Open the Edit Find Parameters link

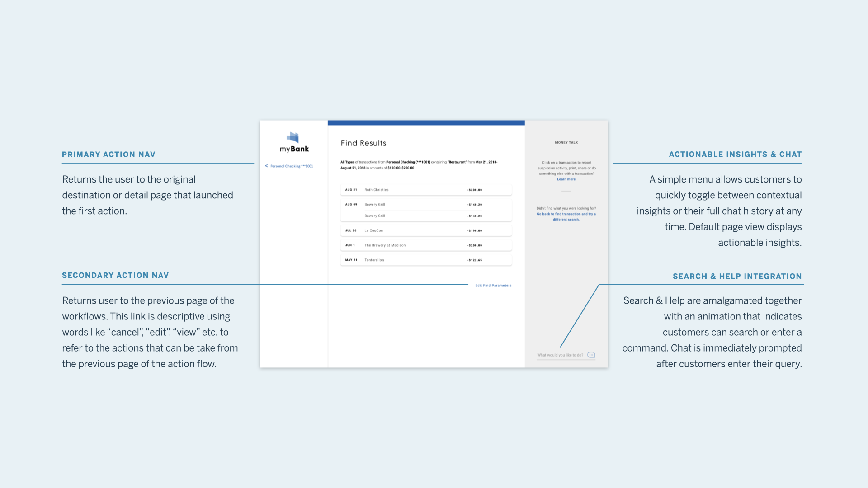point(493,286)
